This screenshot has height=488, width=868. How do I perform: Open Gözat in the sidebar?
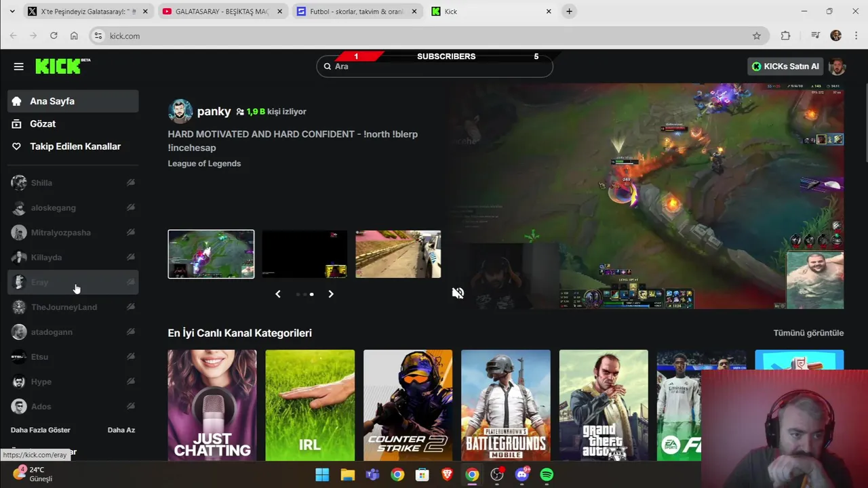pyautogui.click(x=73, y=123)
